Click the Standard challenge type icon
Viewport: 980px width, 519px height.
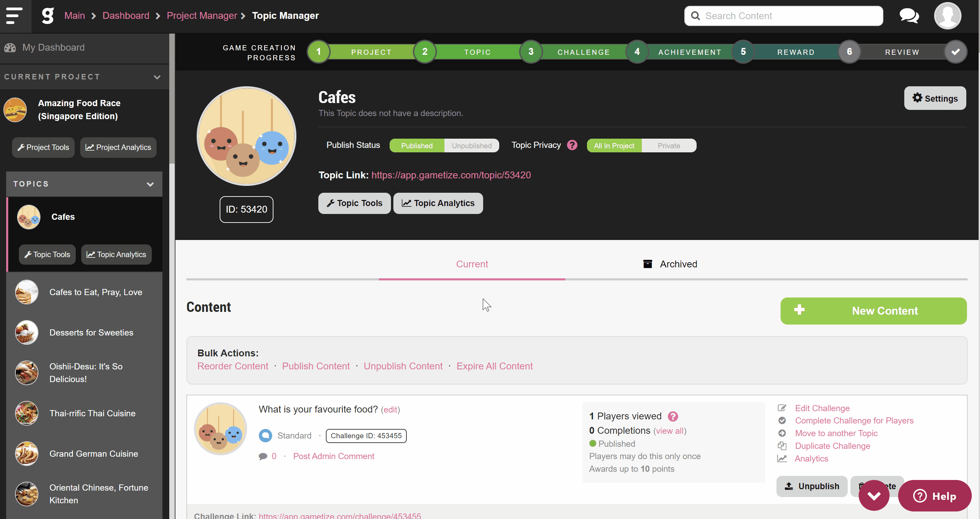[265, 436]
